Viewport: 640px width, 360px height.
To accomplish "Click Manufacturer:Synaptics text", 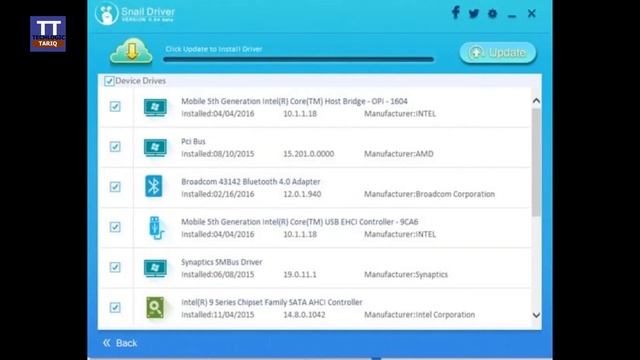I will click(406, 274).
